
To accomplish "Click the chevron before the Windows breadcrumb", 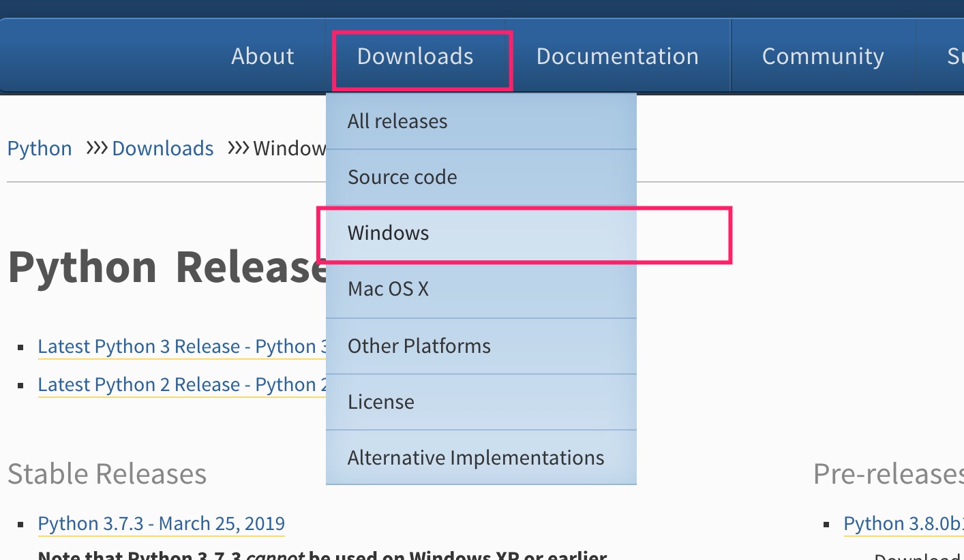I will (239, 148).
